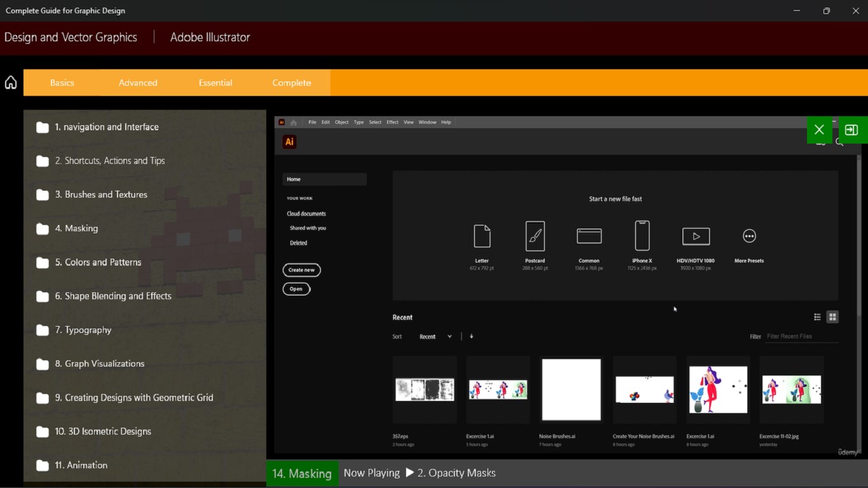
Task: Choose the HDV/HDTV 1080 preset
Action: 695,241
